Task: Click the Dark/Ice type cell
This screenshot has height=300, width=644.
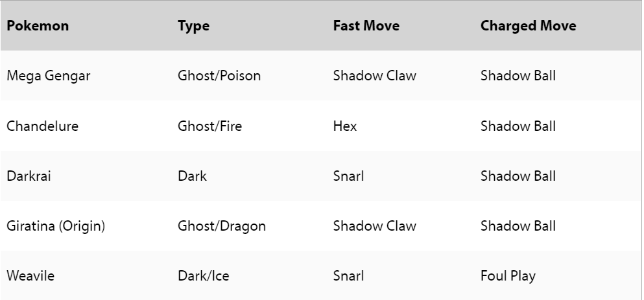Action: point(203,276)
